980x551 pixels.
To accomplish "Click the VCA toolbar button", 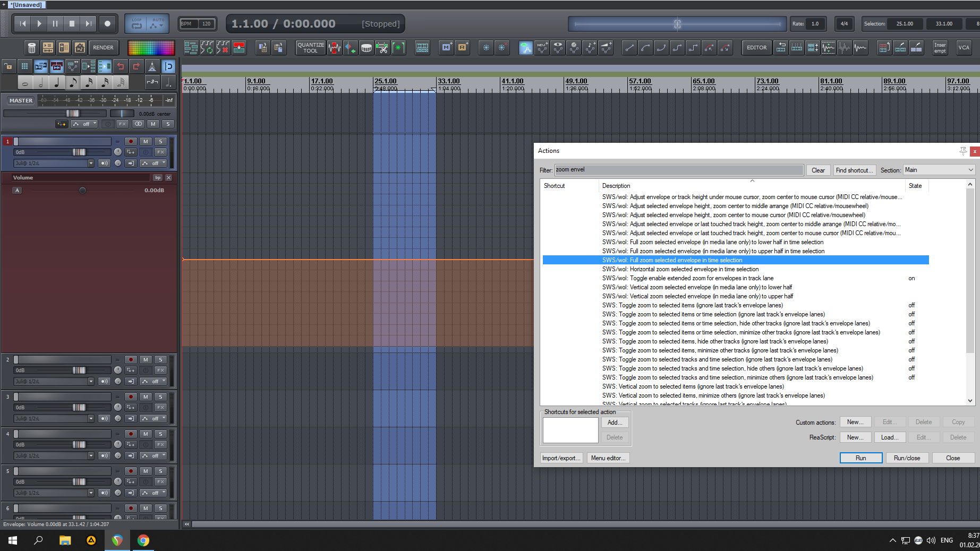I will pos(964,48).
